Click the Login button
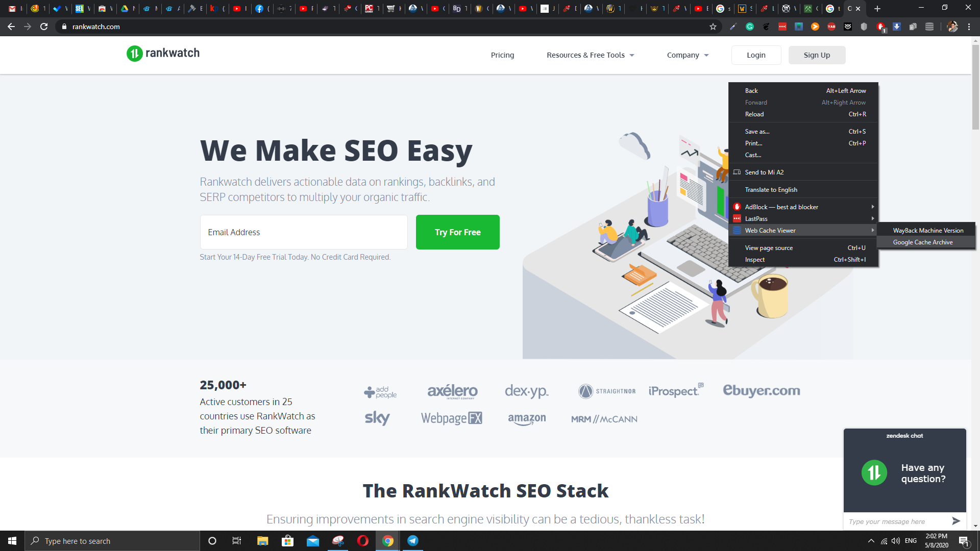Viewport: 980px width, 551px height. (x=756, y=55)
